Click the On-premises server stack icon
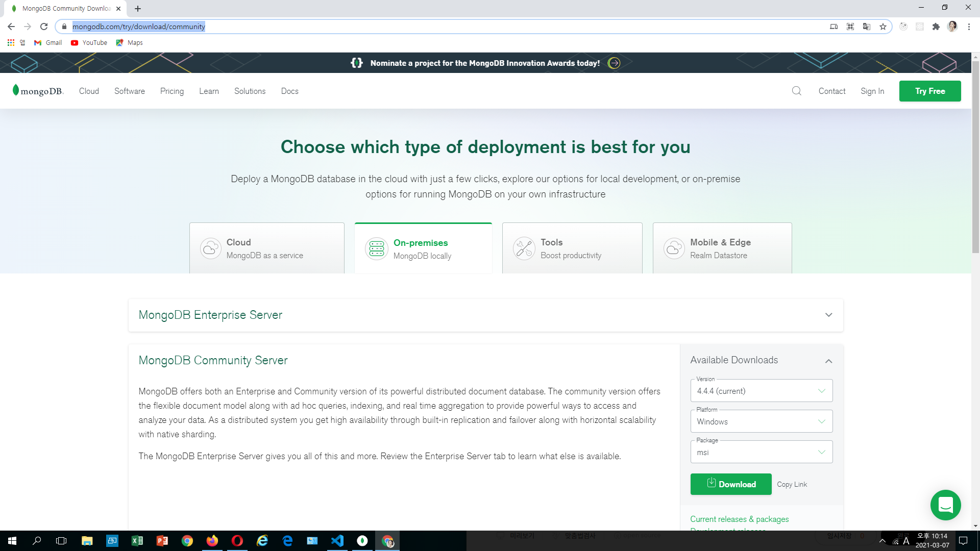This screenshot has height=551, width=980. [x=377, y=249]
